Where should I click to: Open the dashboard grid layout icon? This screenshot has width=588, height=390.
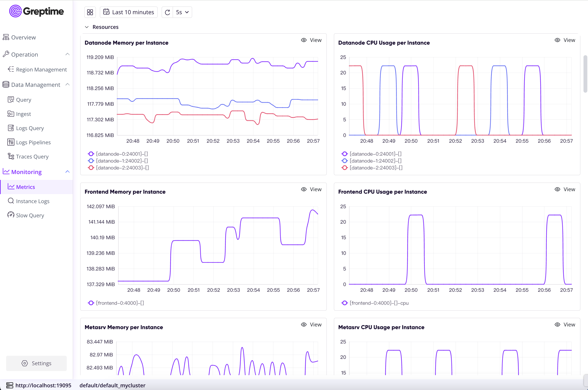(90, 12)
